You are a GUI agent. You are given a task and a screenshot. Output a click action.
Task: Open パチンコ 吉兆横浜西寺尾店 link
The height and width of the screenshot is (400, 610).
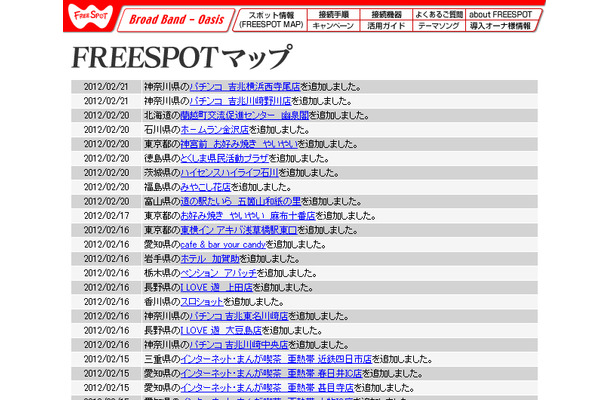click(245, 87)
